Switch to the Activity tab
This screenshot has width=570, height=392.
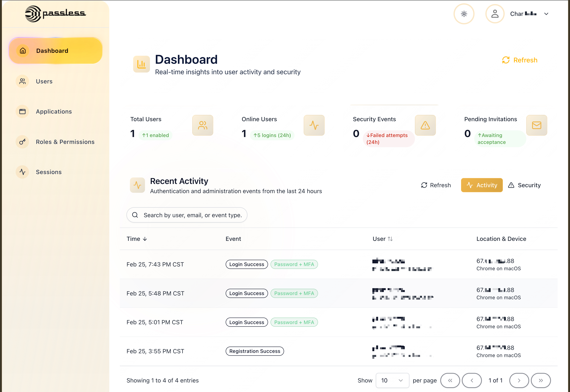[x=482, y=185]
